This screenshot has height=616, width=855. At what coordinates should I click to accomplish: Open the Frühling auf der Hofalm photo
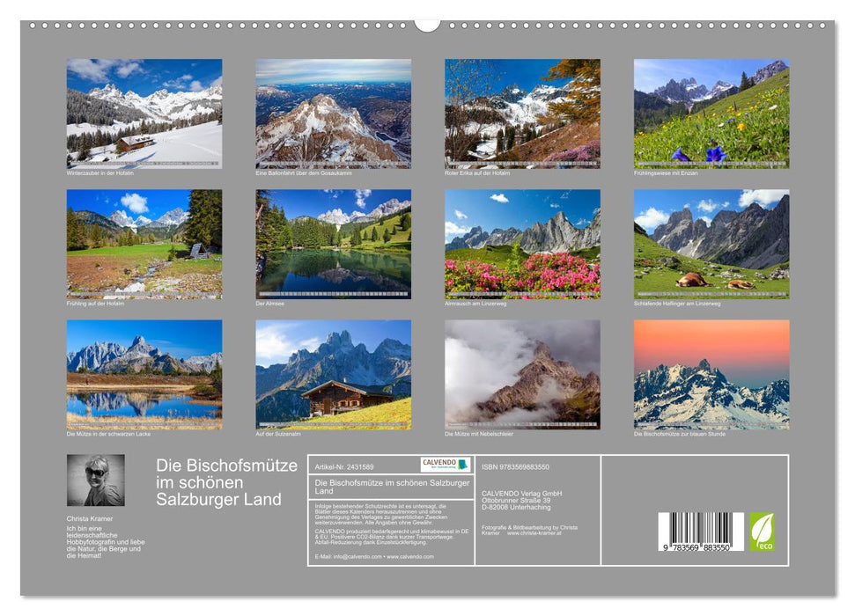144,245
